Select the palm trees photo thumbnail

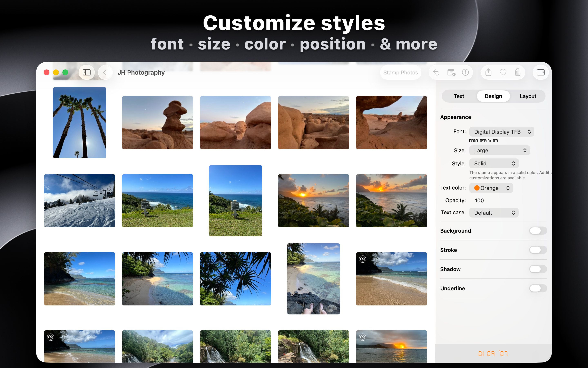79,123
